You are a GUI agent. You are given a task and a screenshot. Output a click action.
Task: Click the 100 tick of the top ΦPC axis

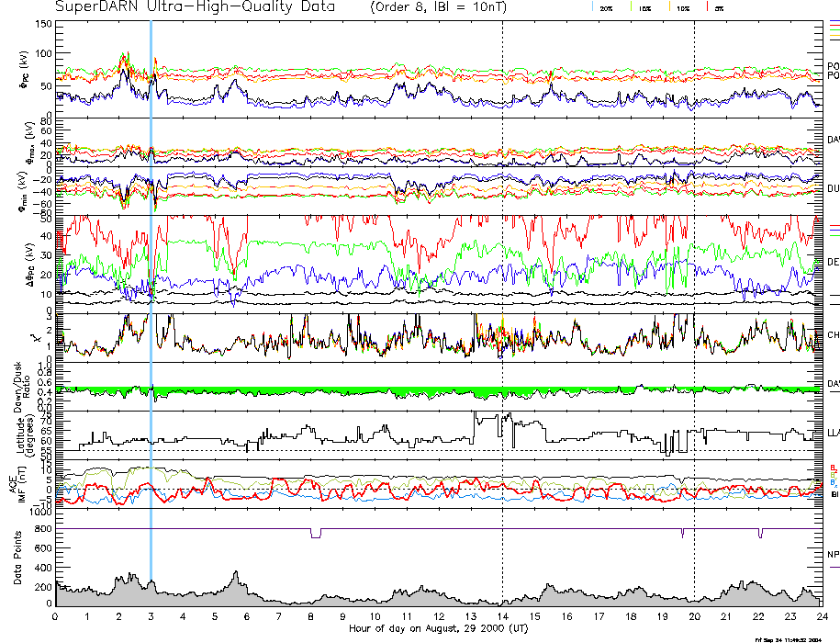(x=44, y=53)
